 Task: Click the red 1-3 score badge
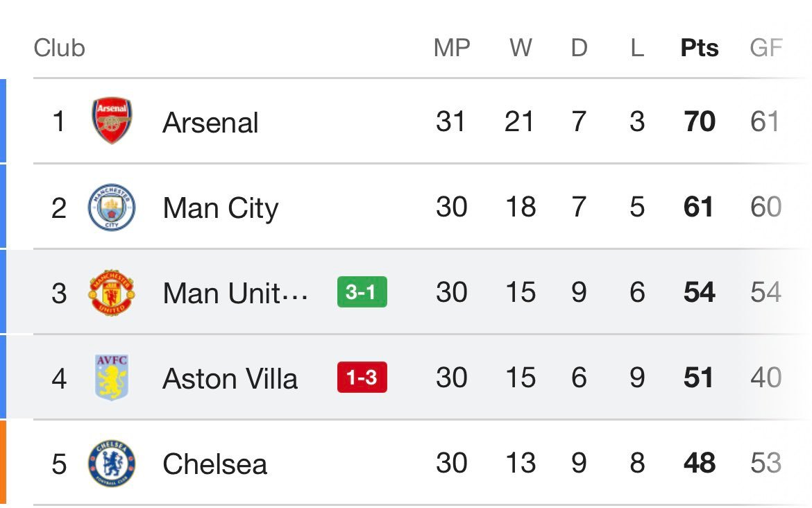coord(362,378)
